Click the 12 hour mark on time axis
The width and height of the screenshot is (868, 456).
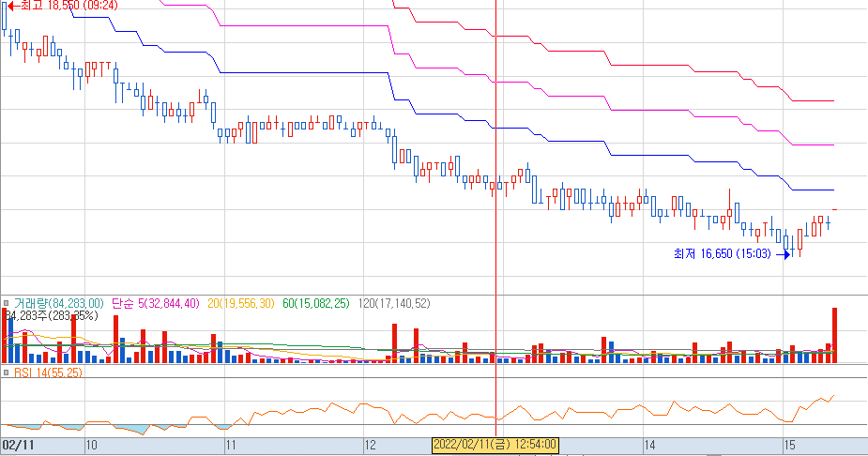tap(370, 445)
